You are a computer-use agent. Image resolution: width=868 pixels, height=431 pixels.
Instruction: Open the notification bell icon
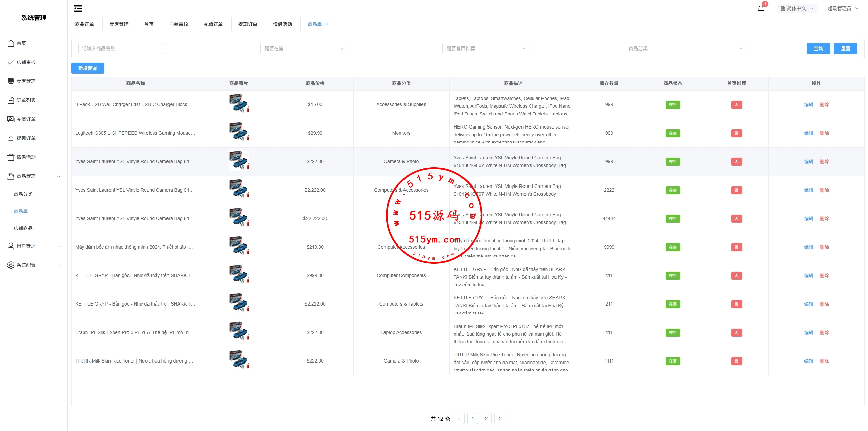(761, 8)
